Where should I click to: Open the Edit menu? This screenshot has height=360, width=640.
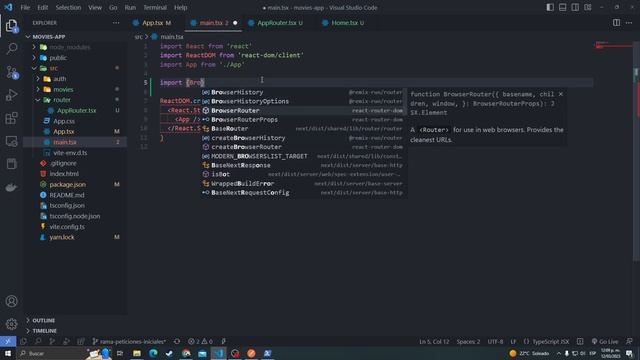42,7
